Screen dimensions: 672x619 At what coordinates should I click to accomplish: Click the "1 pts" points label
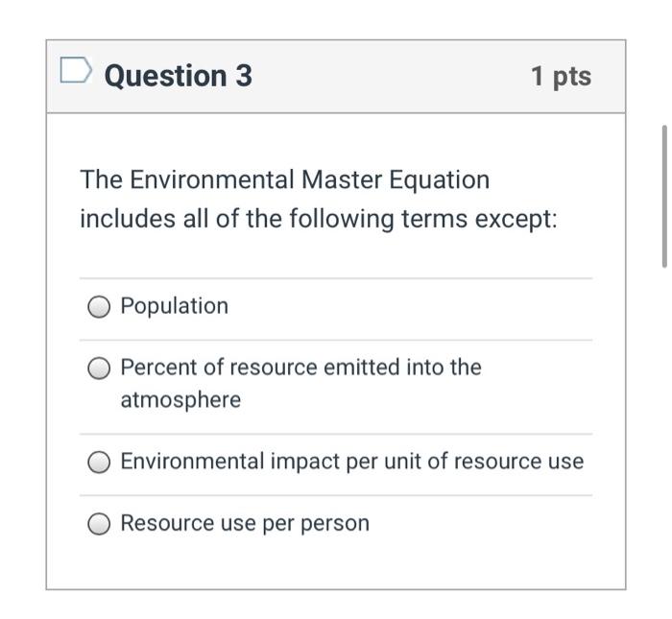pyautogui.click(x=561, y=76)
